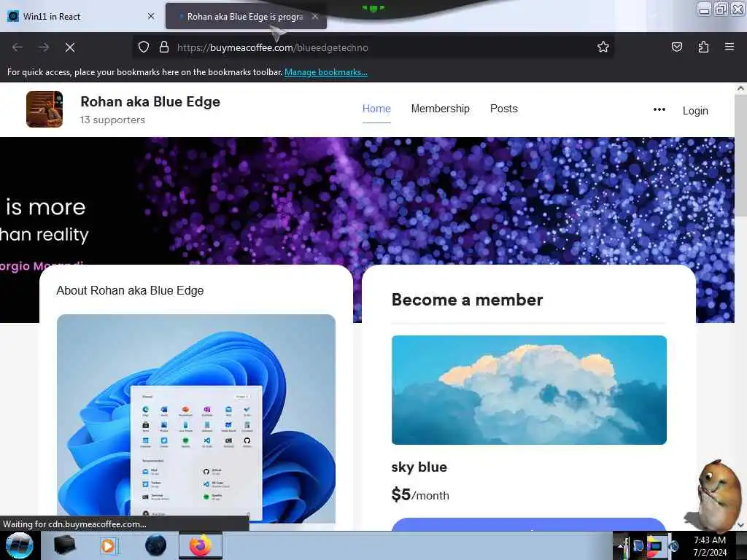The image size is (747, 560).
Task: Select the Rohan aka Blue Edge browser tab
Action: tap(245, 17)
